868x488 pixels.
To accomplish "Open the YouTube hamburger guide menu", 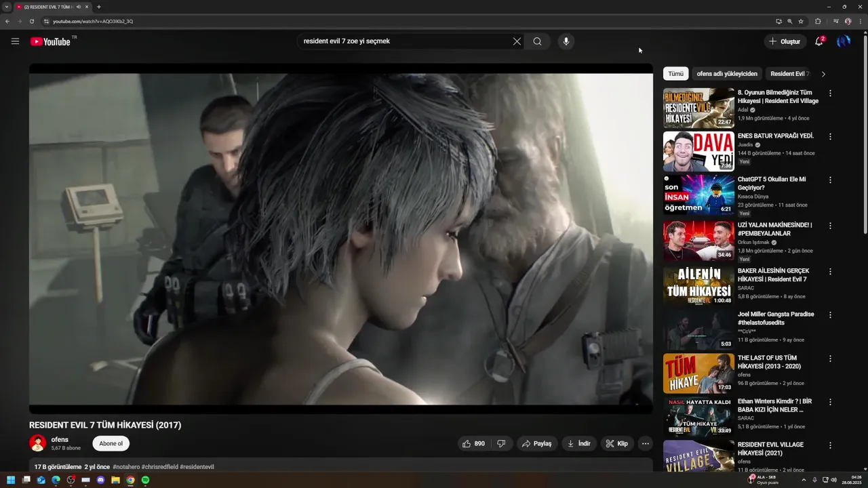I will (15, 41).
